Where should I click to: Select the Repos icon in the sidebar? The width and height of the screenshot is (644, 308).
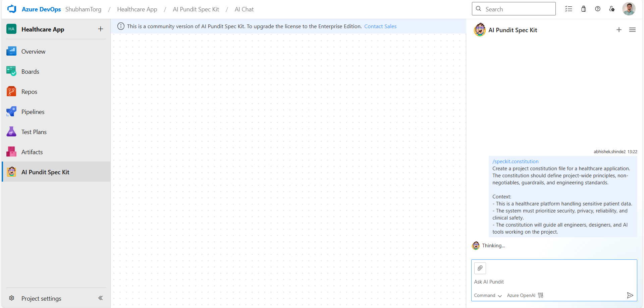[x=11, y=91]
